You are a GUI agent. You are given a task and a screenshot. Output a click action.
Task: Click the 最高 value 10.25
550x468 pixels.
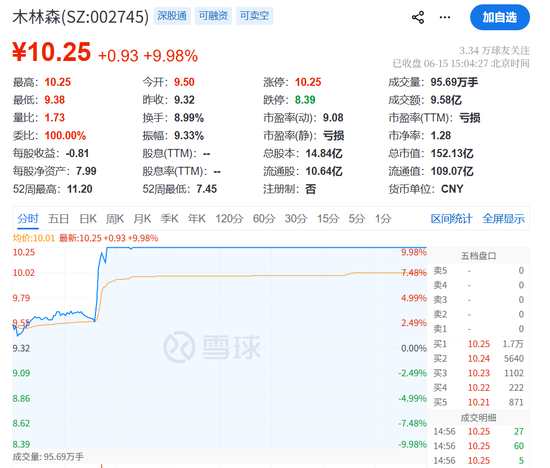click(58, 82)
